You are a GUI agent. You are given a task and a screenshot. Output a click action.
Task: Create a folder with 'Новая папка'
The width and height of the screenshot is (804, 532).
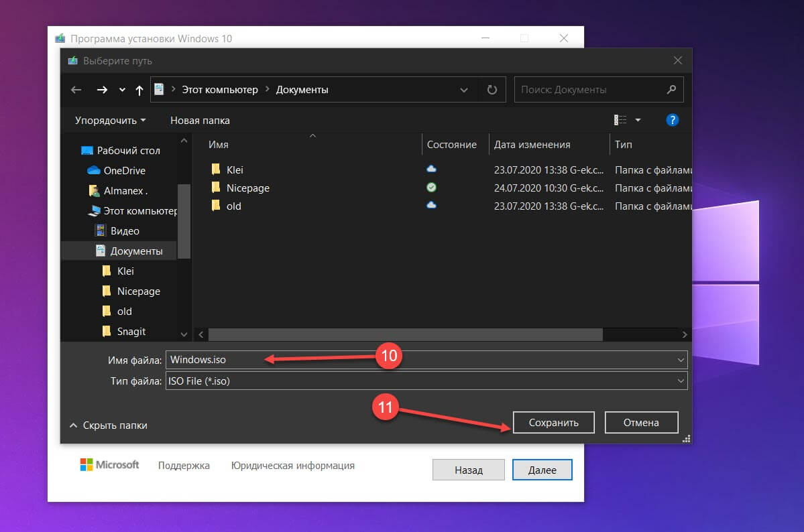[200, 121]
